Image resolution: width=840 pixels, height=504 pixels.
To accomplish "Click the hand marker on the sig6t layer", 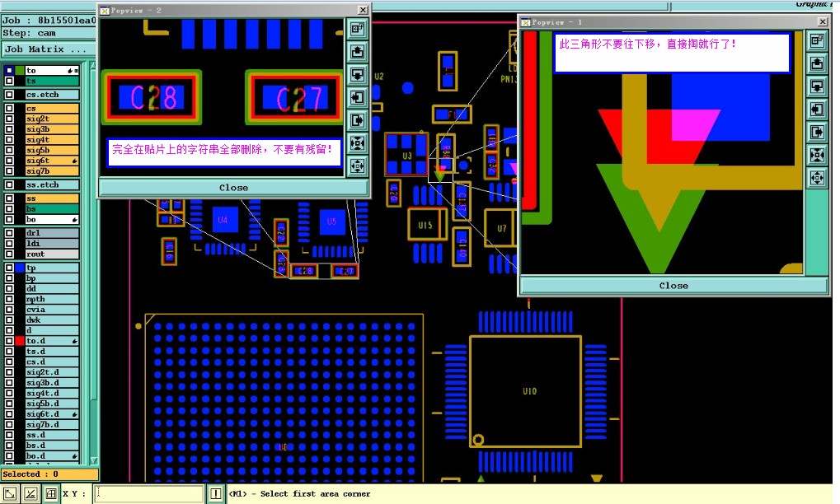I will (74, 161).
